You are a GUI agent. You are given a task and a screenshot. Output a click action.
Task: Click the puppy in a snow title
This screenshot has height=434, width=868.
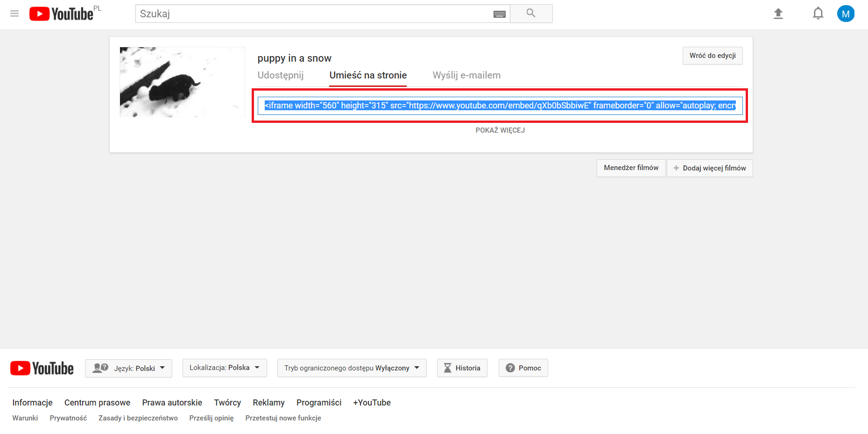pyautogui.click(x=294, y=58)
